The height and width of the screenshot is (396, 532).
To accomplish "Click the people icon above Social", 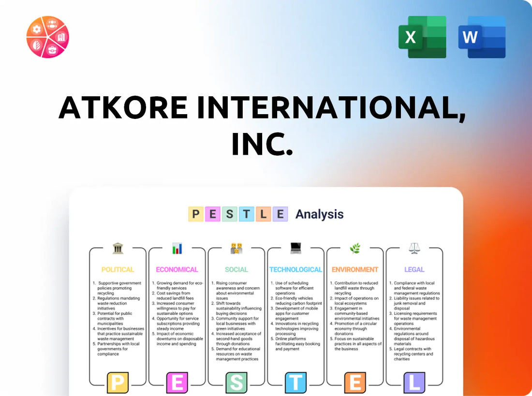I will [236, 249].
